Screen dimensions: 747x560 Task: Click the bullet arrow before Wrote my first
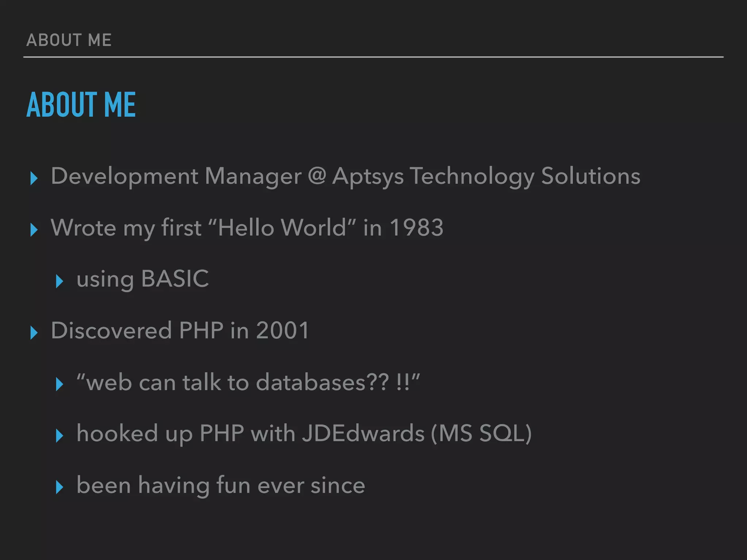click(34, 230)
